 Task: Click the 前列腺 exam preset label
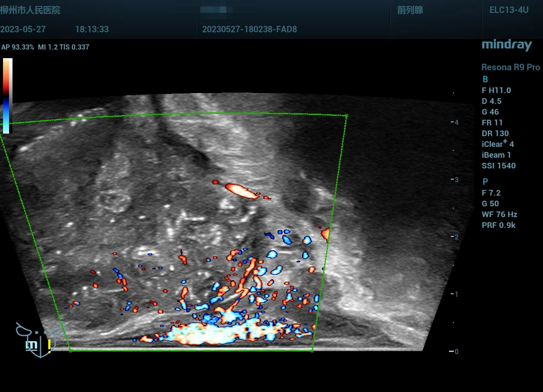410,10
